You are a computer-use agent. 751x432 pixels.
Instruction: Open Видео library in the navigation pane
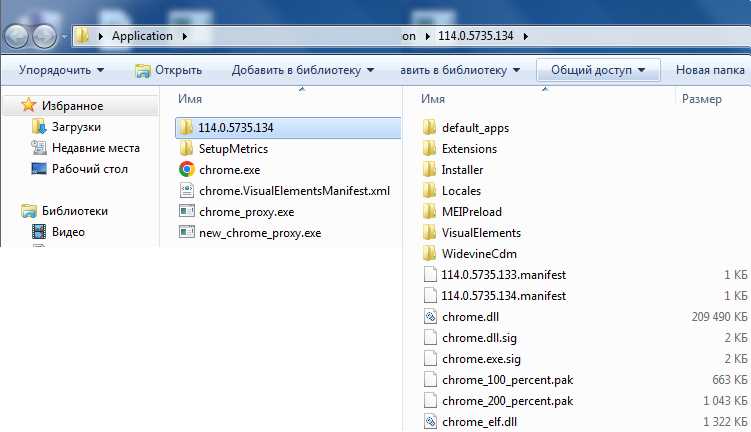click(68, 232)
